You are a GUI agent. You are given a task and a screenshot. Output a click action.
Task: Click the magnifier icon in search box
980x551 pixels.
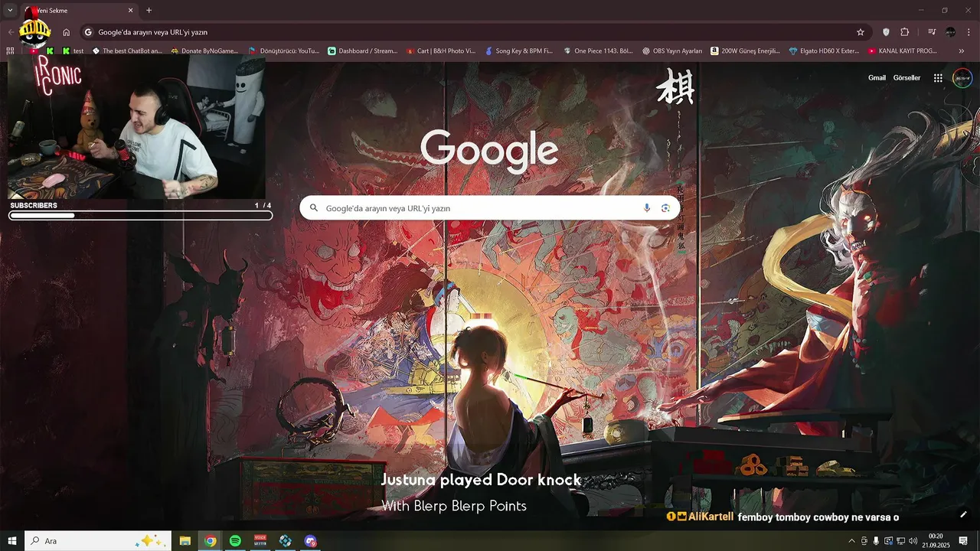pos(314,208)
